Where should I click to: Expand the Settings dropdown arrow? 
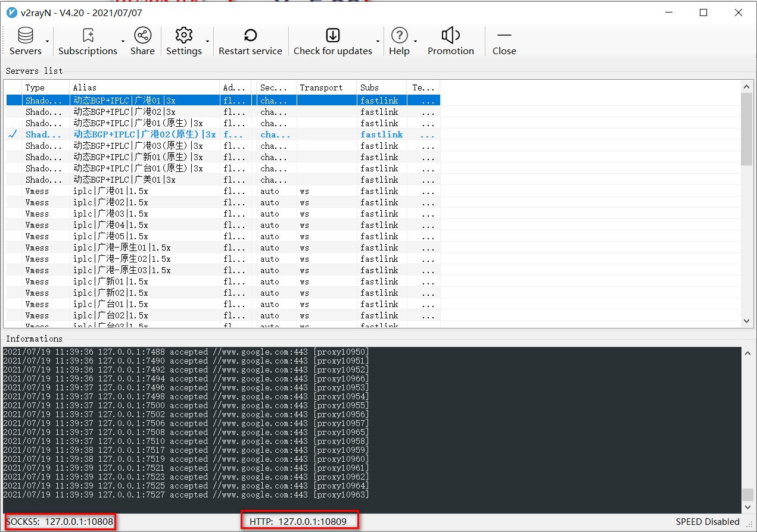point(207,41)
